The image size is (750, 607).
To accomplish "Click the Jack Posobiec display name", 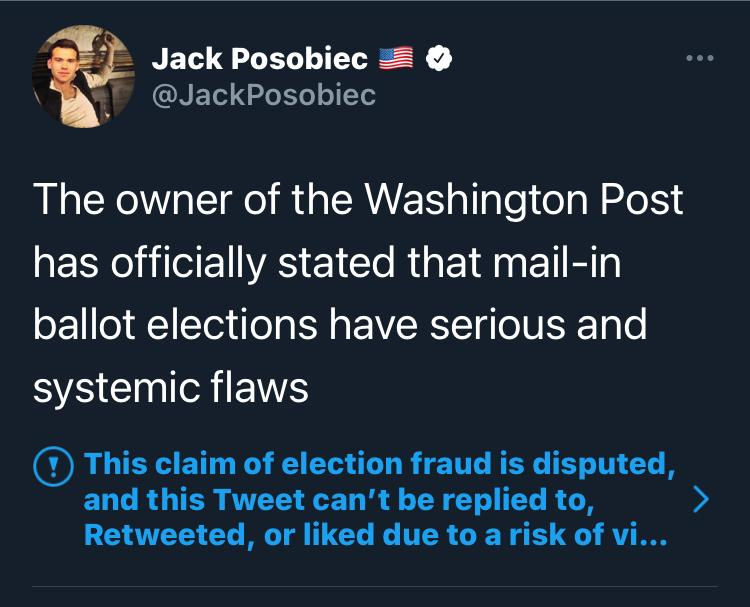I will pos(260,58).
